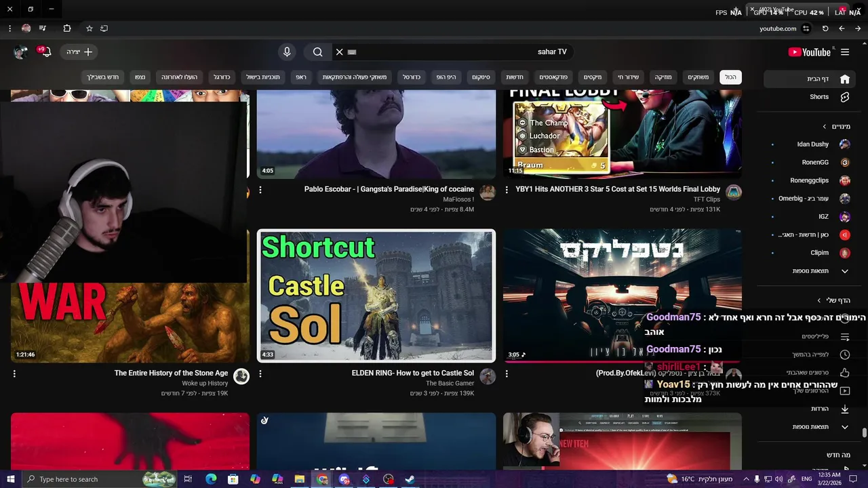Open the browser extensions puzzle icon
Screen dimensions: 868x488
[x=67, y=28]
